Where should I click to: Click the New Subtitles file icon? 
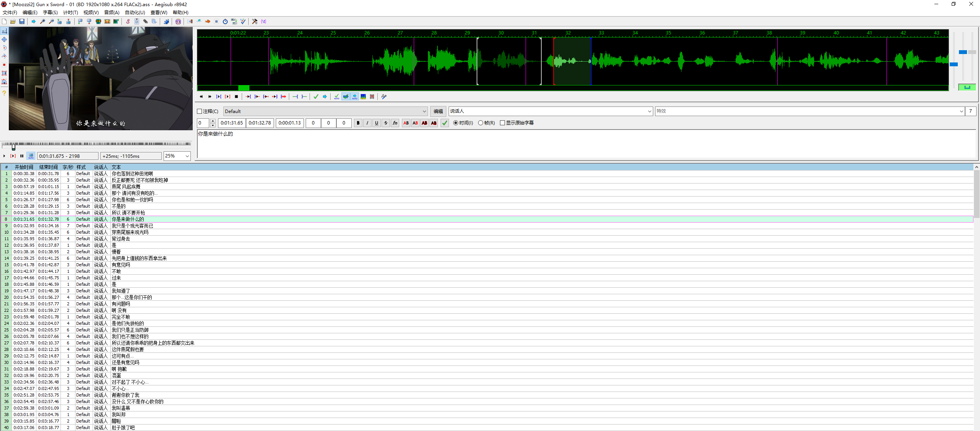[x=4, y=21]
